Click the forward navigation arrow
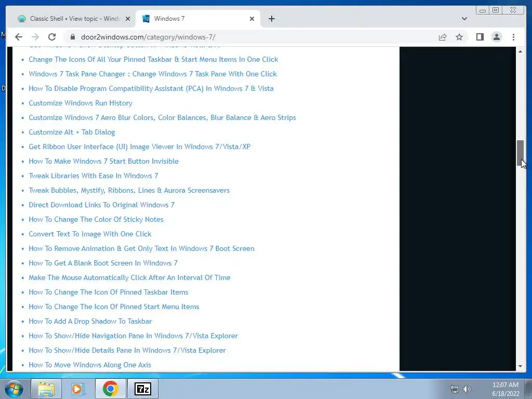532x399 pixels. click(x=35, y=37)
